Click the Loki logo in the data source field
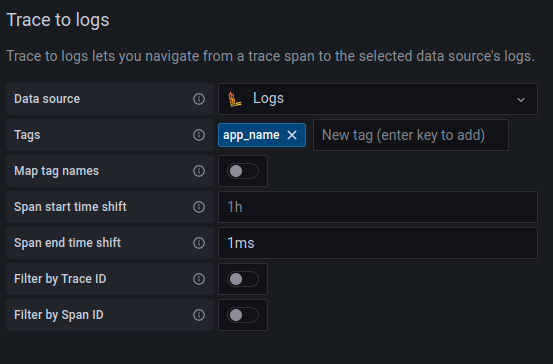Screen dimensions: 553x364 click(x=235, y=99)
